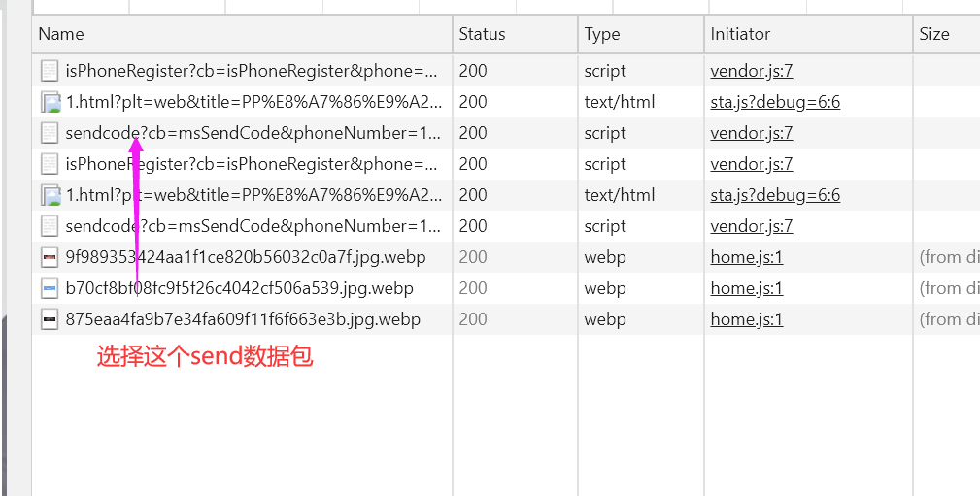Sort requests by the Status column header
This screenshot has width=980, height=496.
482,34
